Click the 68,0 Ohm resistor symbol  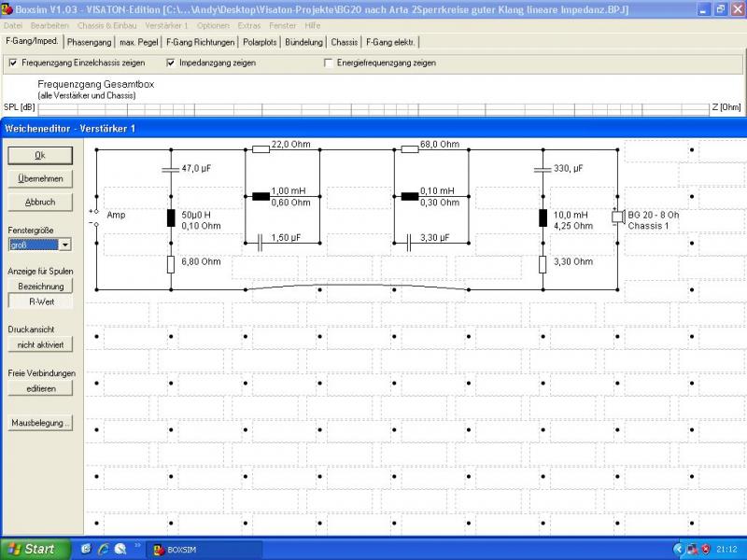click(410, 149)
